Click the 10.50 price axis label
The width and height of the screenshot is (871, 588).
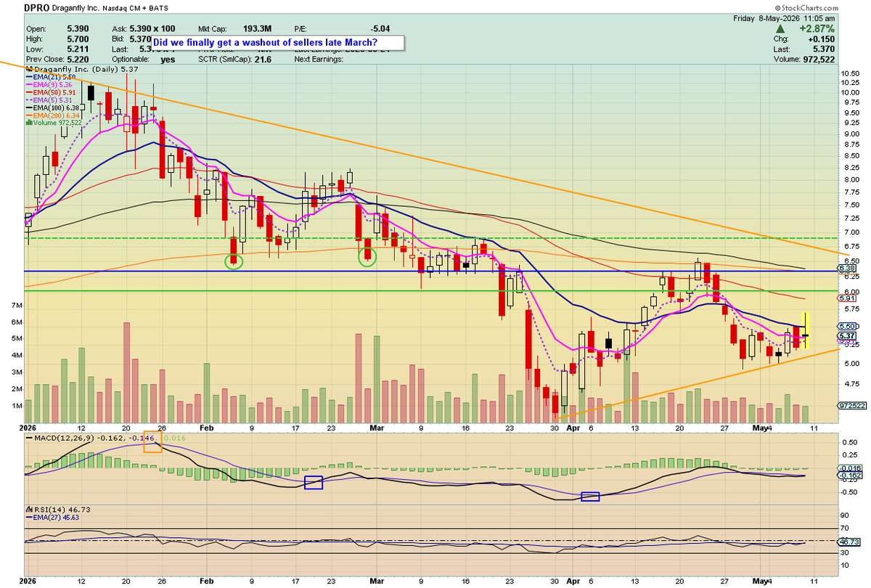[x=850, y=73]
